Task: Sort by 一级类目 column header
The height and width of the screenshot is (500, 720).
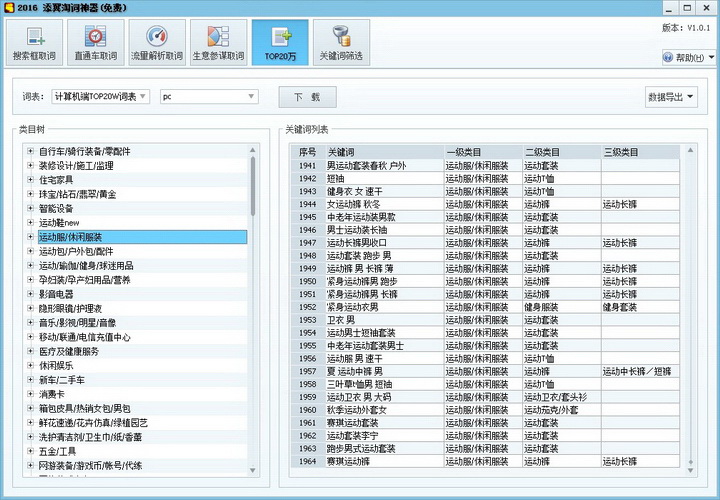Action: (x=484, y=152)
